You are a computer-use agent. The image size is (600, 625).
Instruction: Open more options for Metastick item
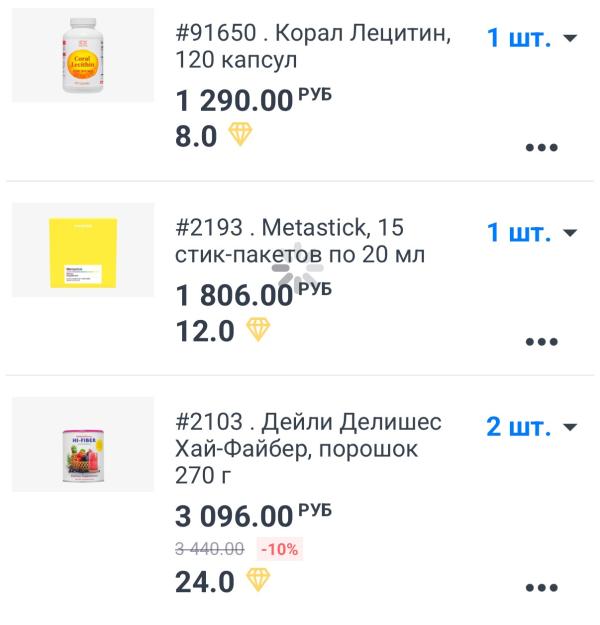541,341
